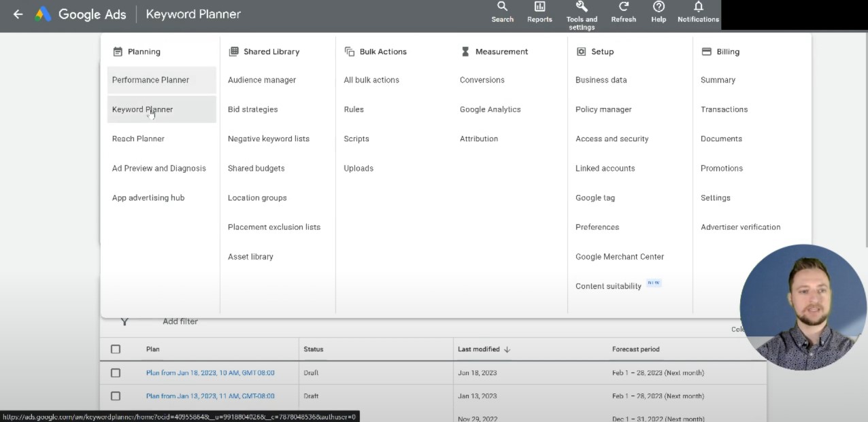Click the Add filter field

(x=180, y=321)
